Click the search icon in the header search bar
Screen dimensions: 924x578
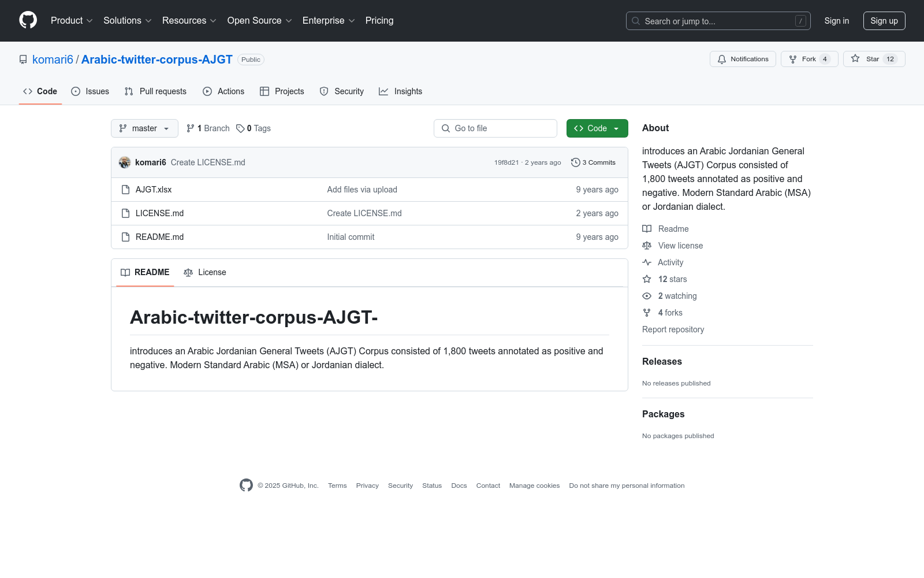(636, 21)
